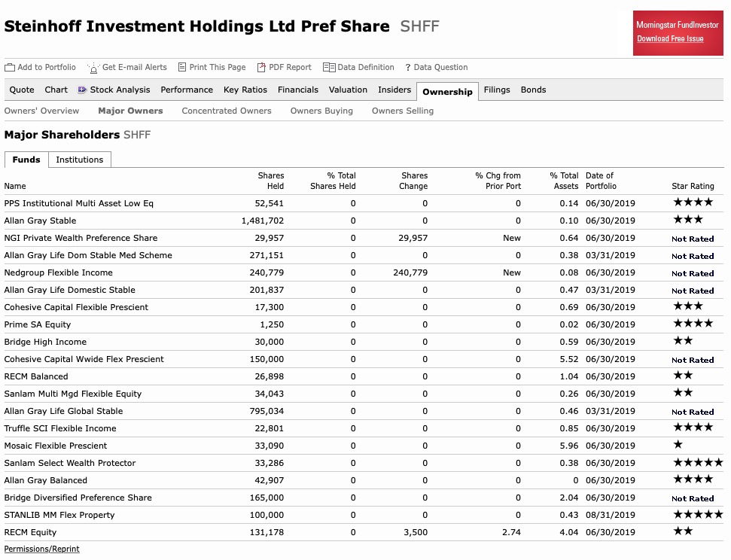Image resolution: width=731 pixels, height=560 pixels.
Task: Switch to the Institutions tab
Action: coord(79,160)
